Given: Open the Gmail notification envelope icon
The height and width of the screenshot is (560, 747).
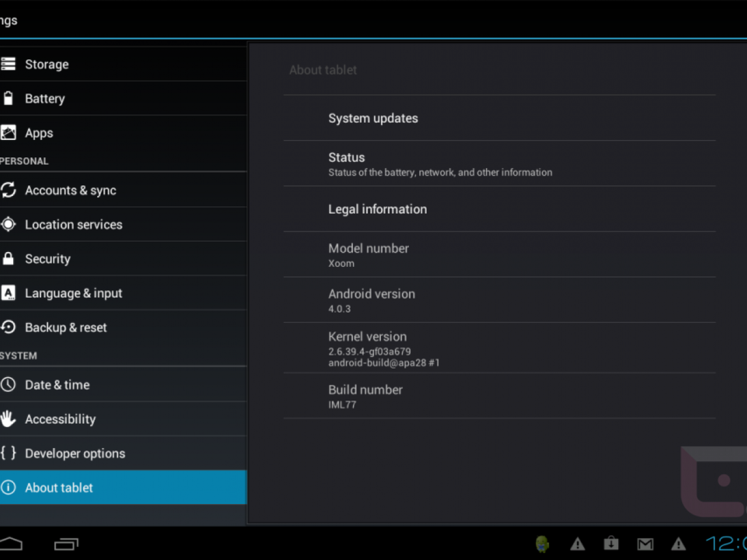Looking at the screenshot, I should (645, 544).
